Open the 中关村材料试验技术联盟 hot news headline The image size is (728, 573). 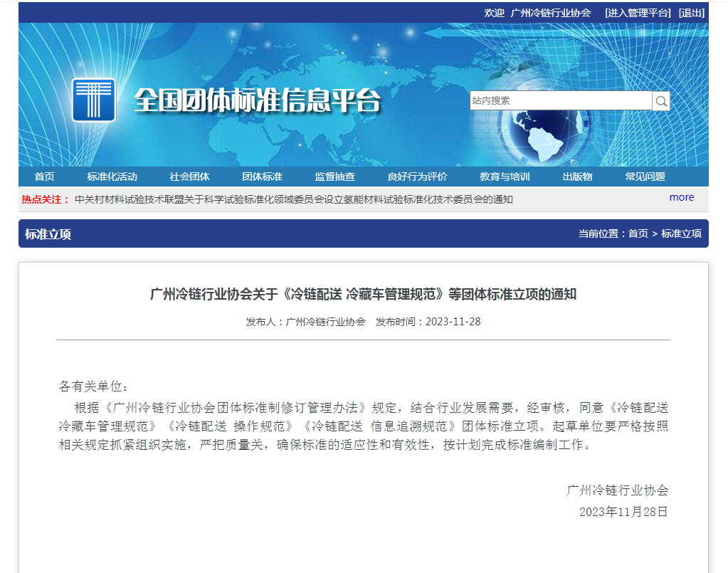tap(293, 200)
